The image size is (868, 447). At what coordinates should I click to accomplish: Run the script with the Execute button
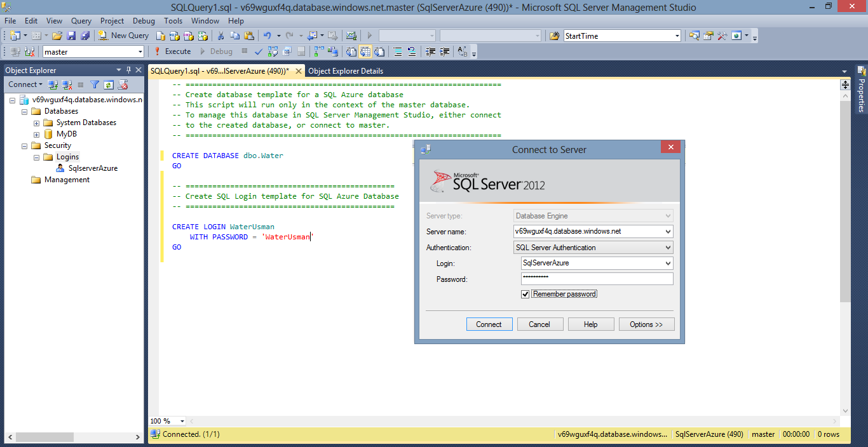point(172,51)
